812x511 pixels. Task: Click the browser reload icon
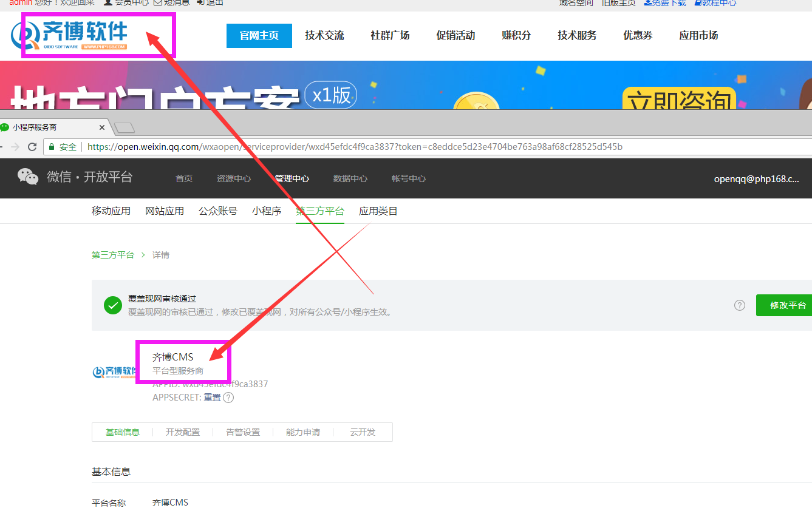pos(32,147)
